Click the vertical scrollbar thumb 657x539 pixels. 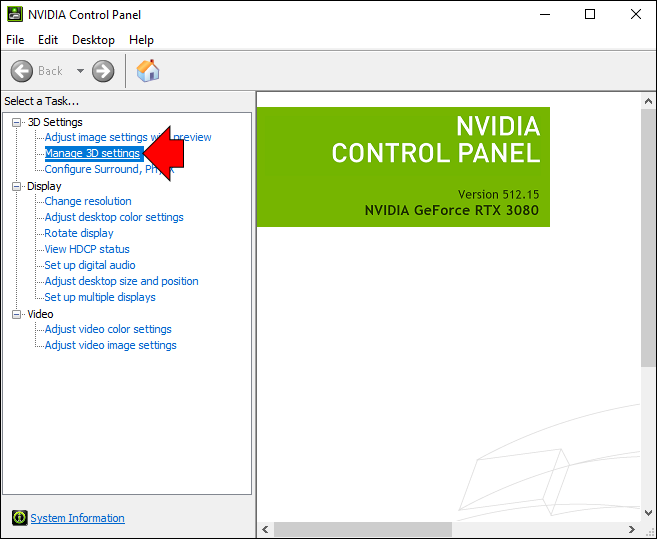coord(648,238)
